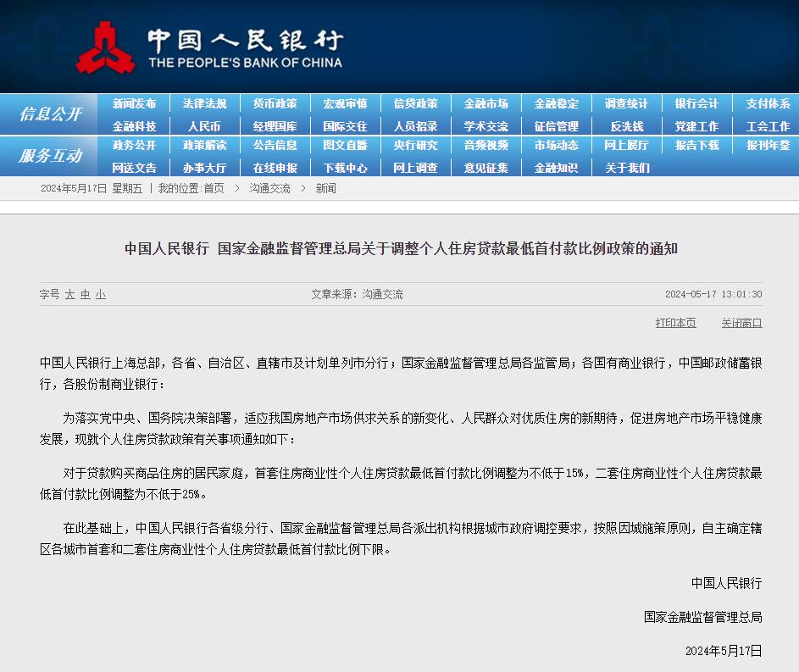Set font size to large (大)
Screen dimensions: 799x672
click(x=69, y=295)
